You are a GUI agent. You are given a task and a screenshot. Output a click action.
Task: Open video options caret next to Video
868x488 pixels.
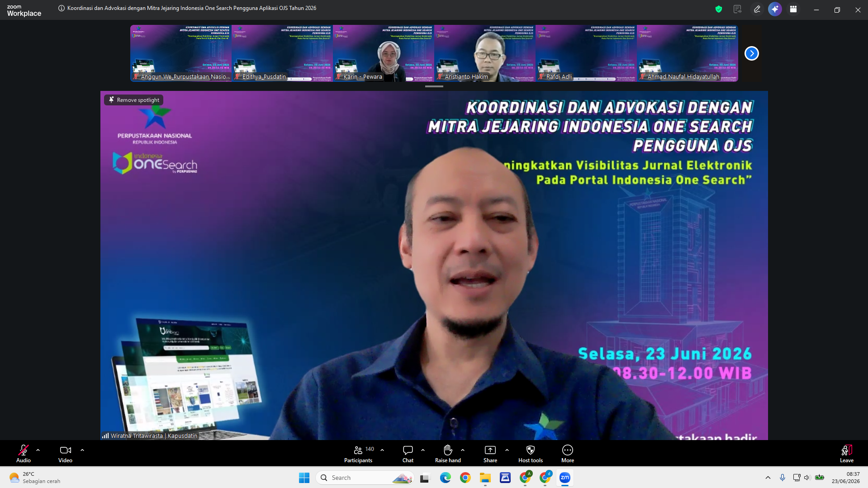82,450
